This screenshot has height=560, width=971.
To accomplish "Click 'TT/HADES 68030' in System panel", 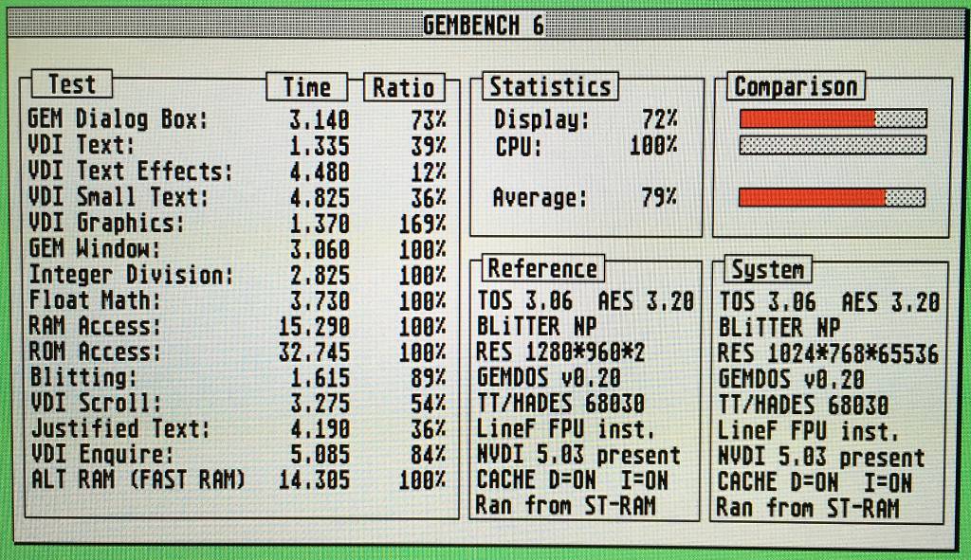I will 803,406.
